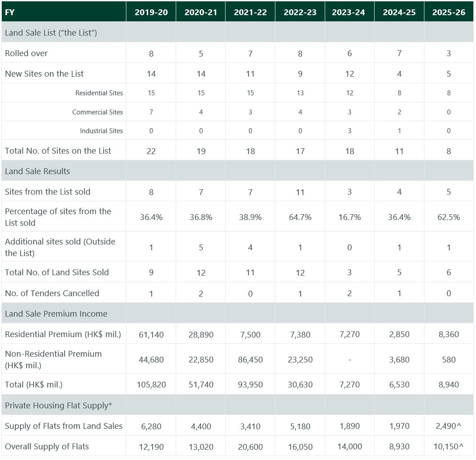Viewport: 476px width, 460px height.
Task: Click the 61,140 residential premium cell
Action: pos(151,334)
